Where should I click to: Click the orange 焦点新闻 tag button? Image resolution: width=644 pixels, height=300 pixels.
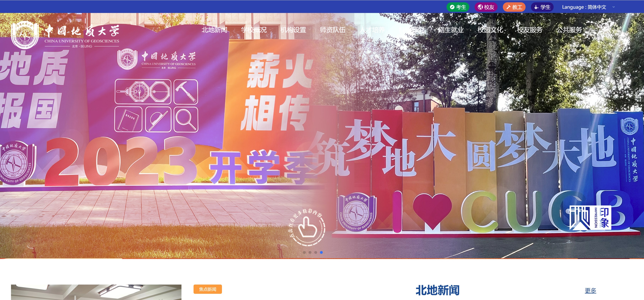click(x=208, y=289)
